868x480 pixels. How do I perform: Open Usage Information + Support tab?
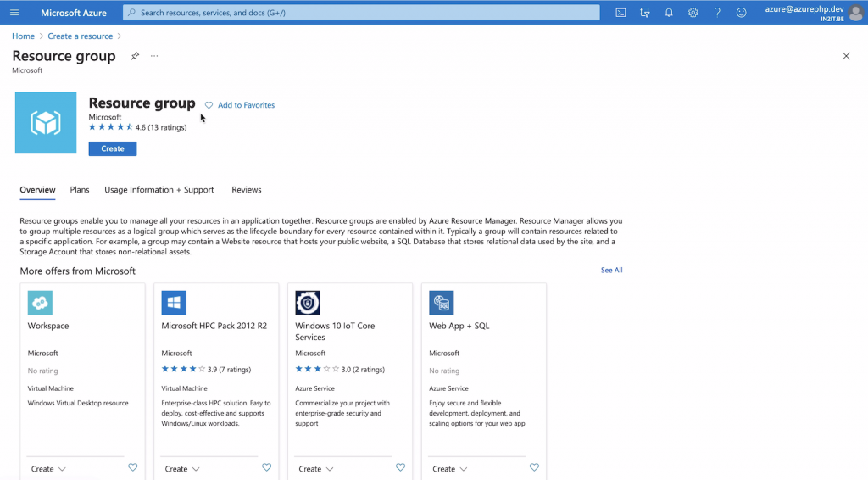(x=159, y=190)
